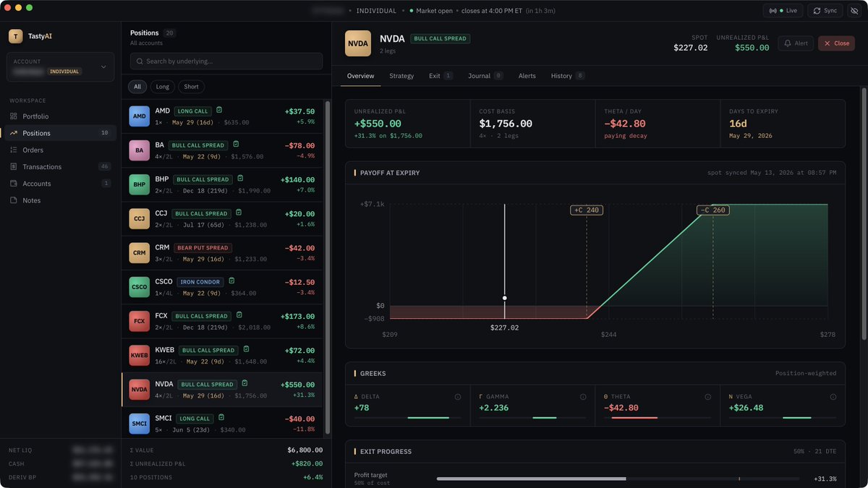Select the Long positions filter
The height and width of the screenshot is (488, 868).
pyautogui.click(x=163, y=87)
